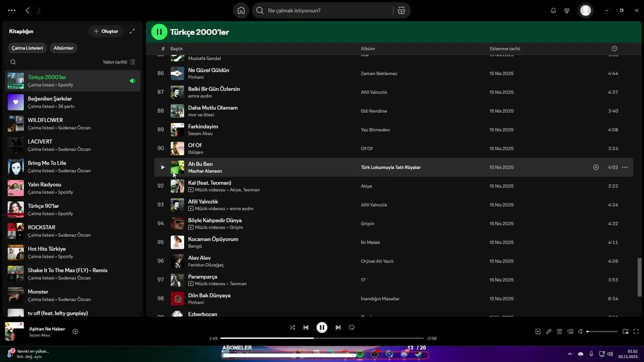Filter library by Çalma Listeleri

pyautogui.click(x=27, y=48)
